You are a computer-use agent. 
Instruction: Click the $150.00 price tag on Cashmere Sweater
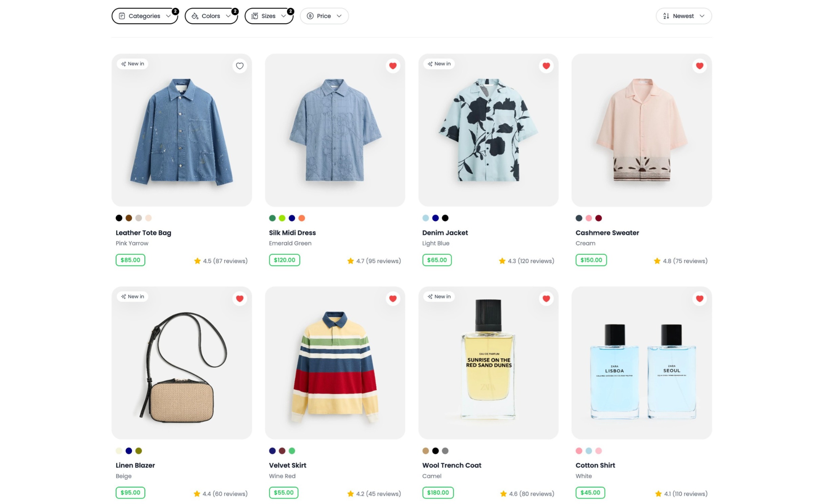tap(590, 260)
